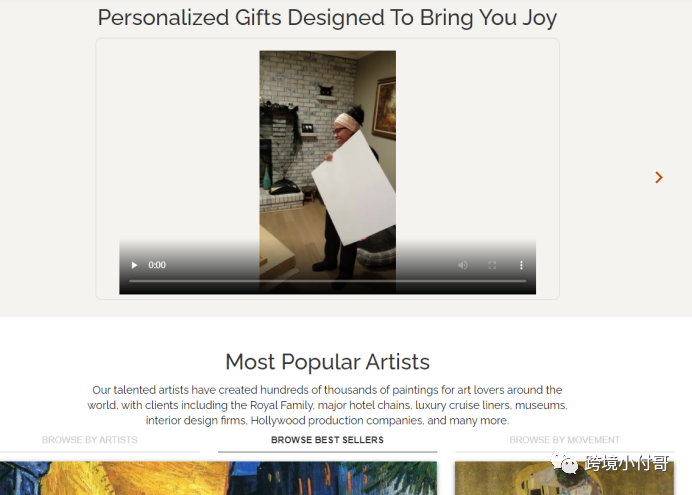Click the underline beneath Browse Best Sellers
Image resolution: width=692 pixels, height=495 pixels.
[327, 452]
